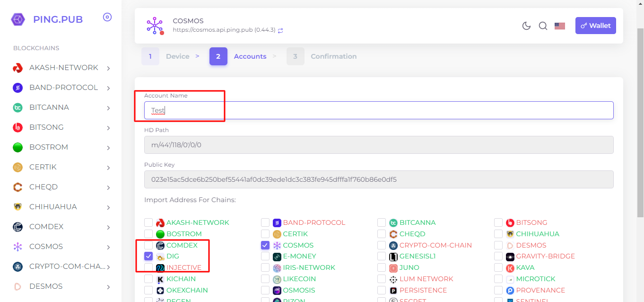Image resolution: width=644 pixels, height=302 pixels.
Task: Open the Wallet button
Action: tap(595, 26)
